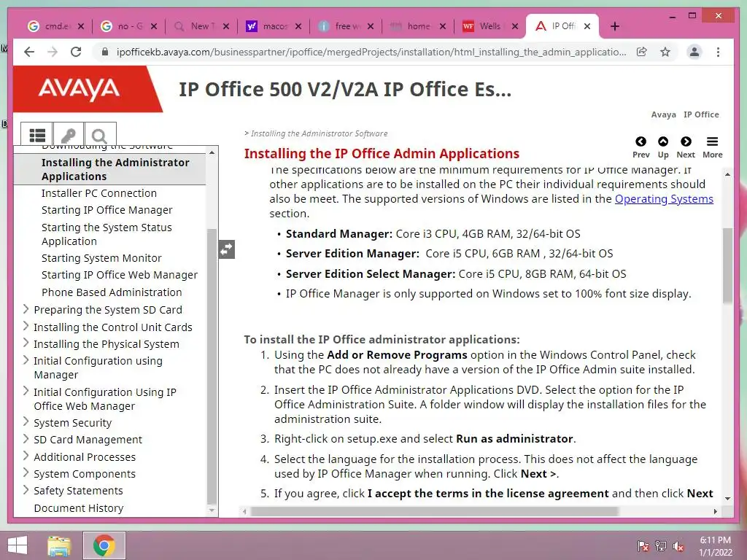This screenshot has height=560, width=747.
Task: Click the Action Center flag icon
Action: tap(643, 545)
